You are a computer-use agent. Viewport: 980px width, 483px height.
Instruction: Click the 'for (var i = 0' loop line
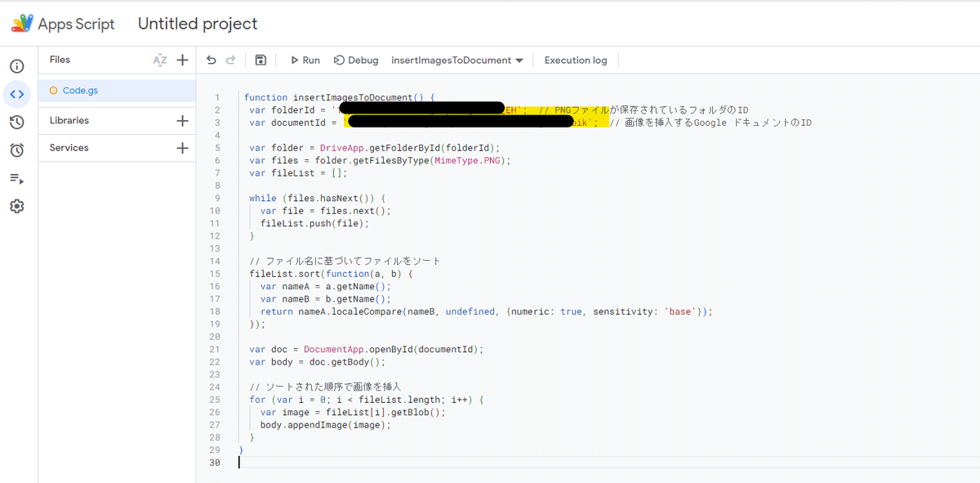[367, 400]
